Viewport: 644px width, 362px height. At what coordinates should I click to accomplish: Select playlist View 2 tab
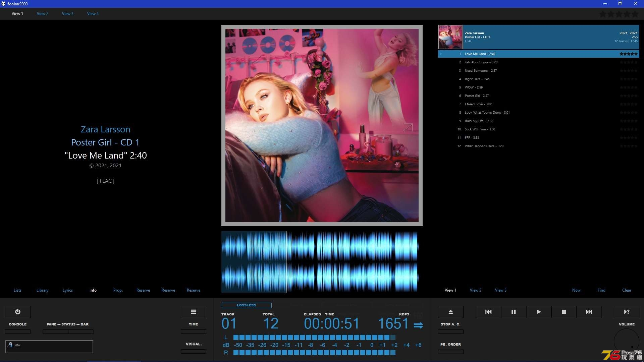[476, 290]
